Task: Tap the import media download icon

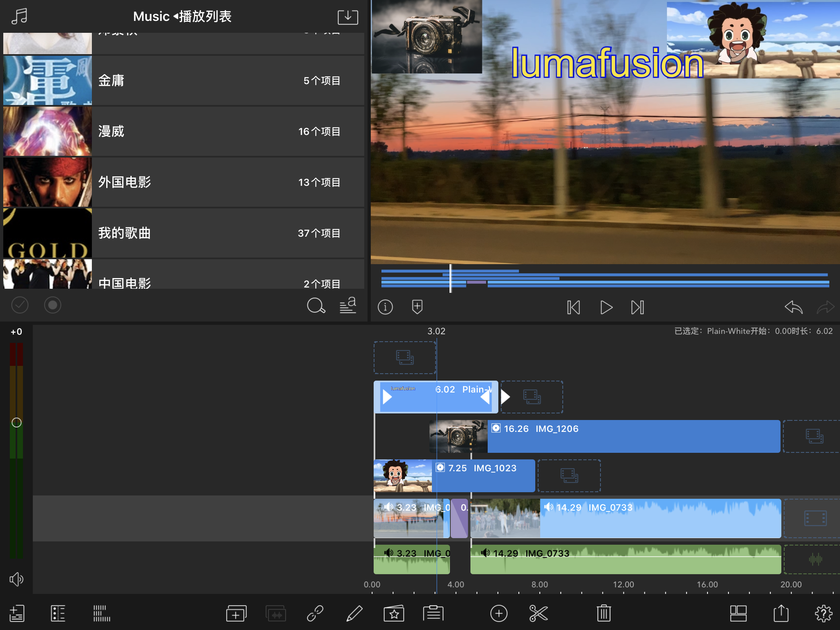Action: tap(347, 17)
